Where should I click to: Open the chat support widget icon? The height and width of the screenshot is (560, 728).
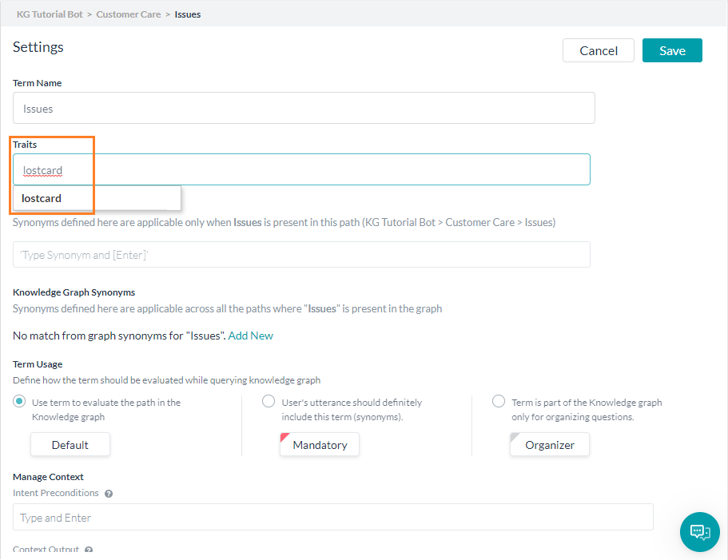[x=700, y=531]
